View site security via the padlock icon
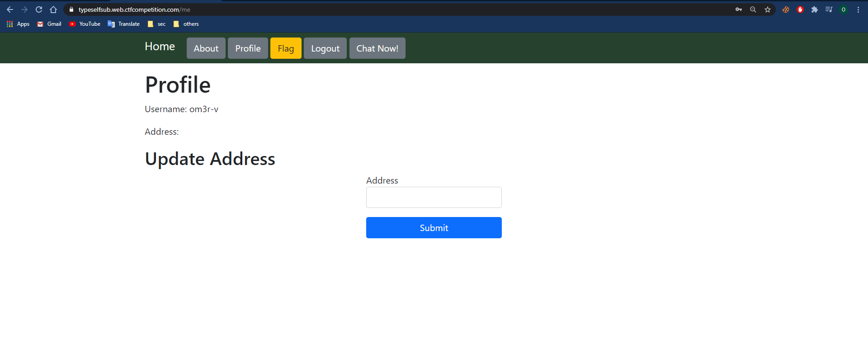 pos(71,9)
